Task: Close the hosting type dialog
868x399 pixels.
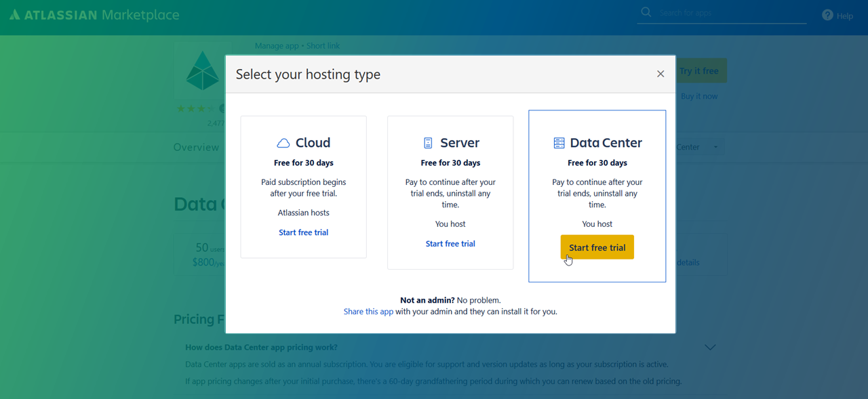Action: pyautogui.click(x=660, y=74)
